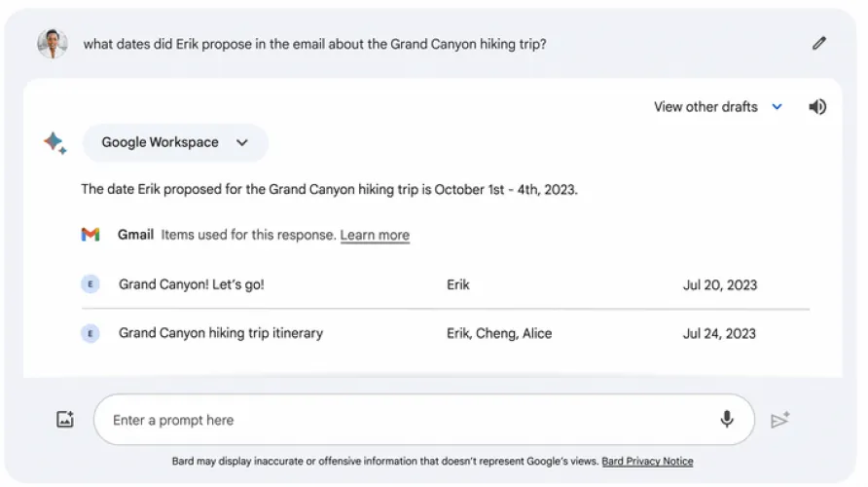868x487 pixels.
Task: Click the user question text about Erik
Action: coord(314,44)
